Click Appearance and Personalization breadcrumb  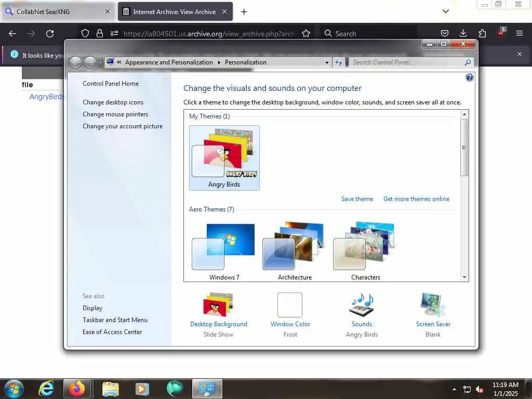169,62
